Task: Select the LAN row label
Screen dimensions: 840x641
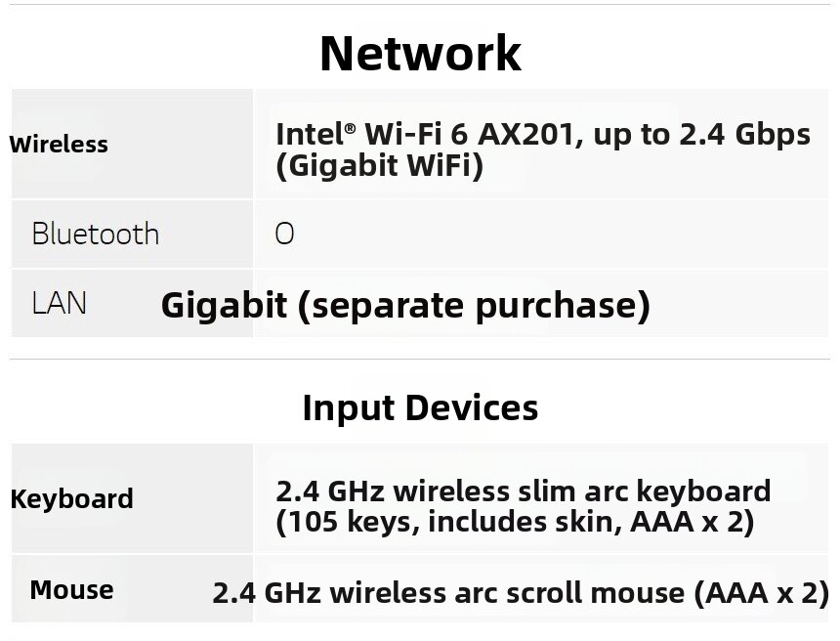Action: coord(59,303)
